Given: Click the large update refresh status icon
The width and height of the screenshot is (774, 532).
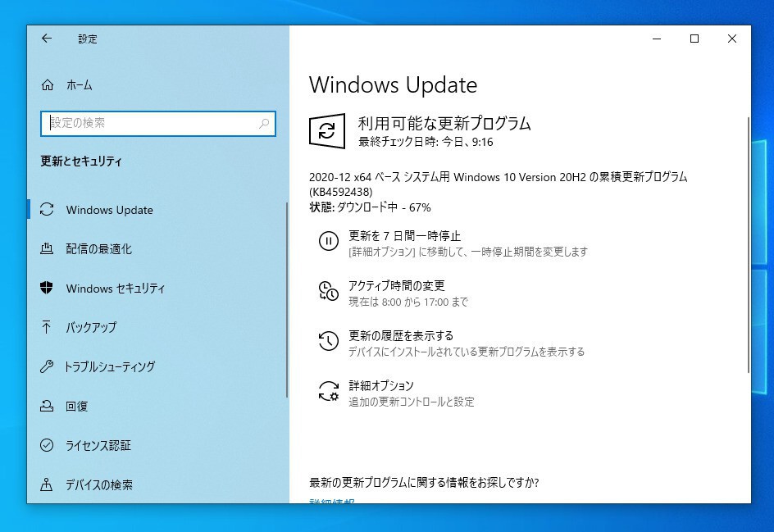Looking at the screenshot, I should click(327, 131).
